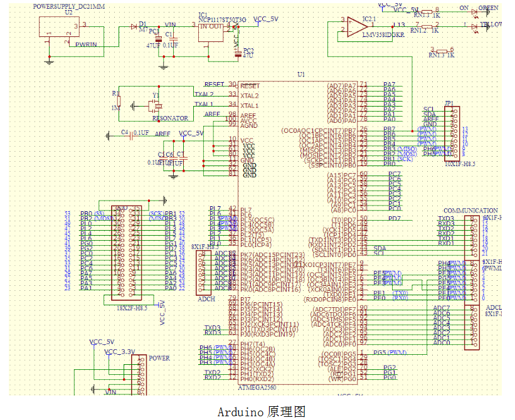
Task: Select the RN1.3 1K resistor symbol
Action: coord(442,51)
